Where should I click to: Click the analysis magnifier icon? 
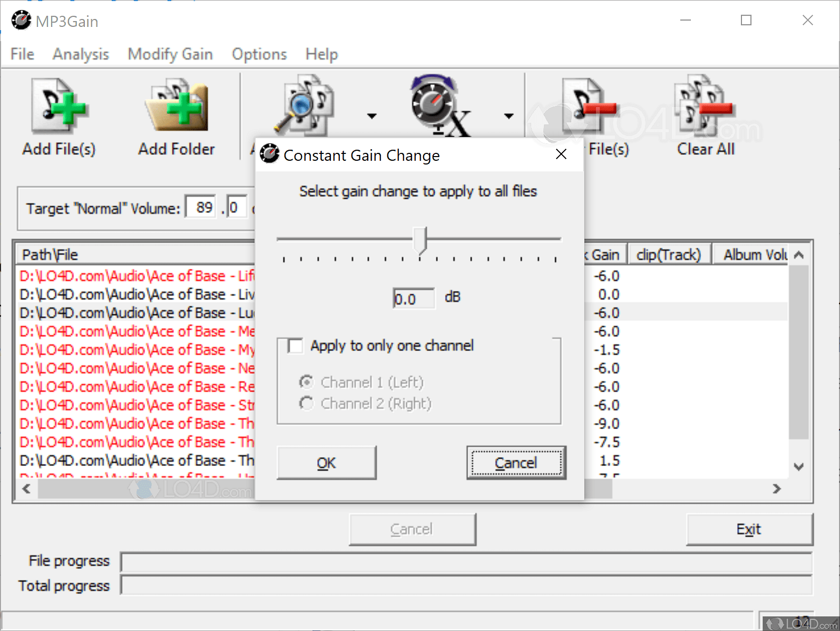click(305, 104)
